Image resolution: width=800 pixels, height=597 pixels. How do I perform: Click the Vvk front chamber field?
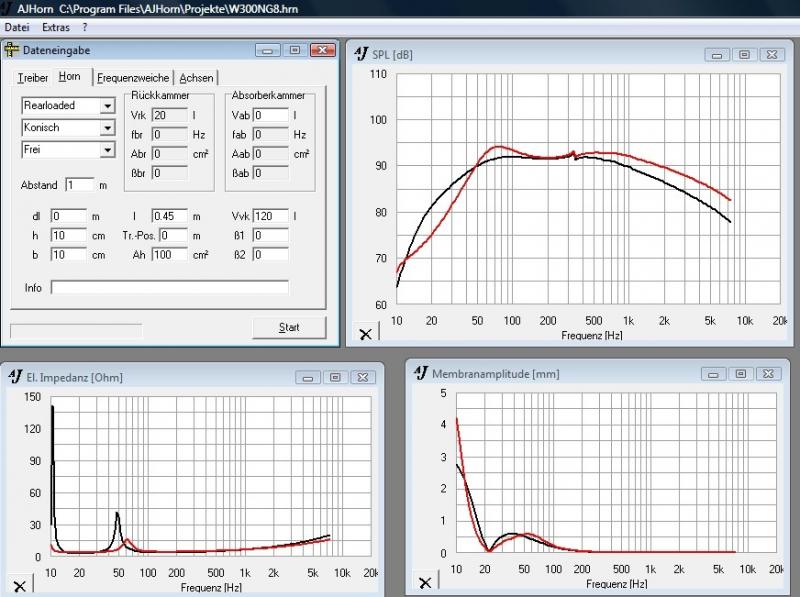(x=270, y=216)
